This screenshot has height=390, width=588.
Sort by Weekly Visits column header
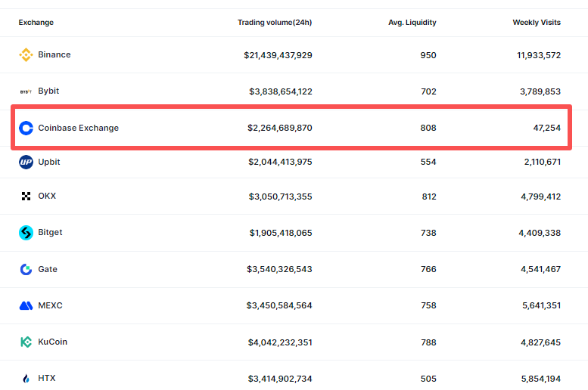tap(537, 23)
